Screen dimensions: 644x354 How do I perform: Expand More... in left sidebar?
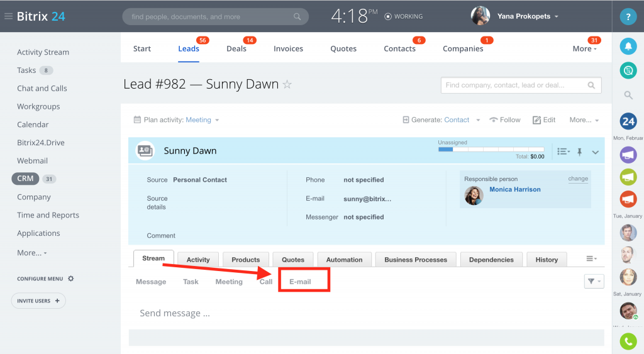[x=31, y=253]
